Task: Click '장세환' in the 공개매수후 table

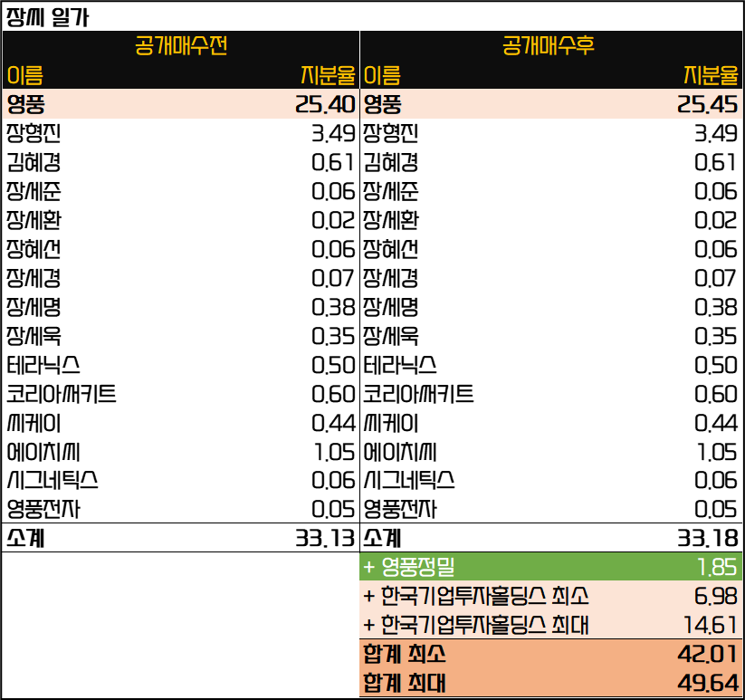Action: (x=390, y=220)
